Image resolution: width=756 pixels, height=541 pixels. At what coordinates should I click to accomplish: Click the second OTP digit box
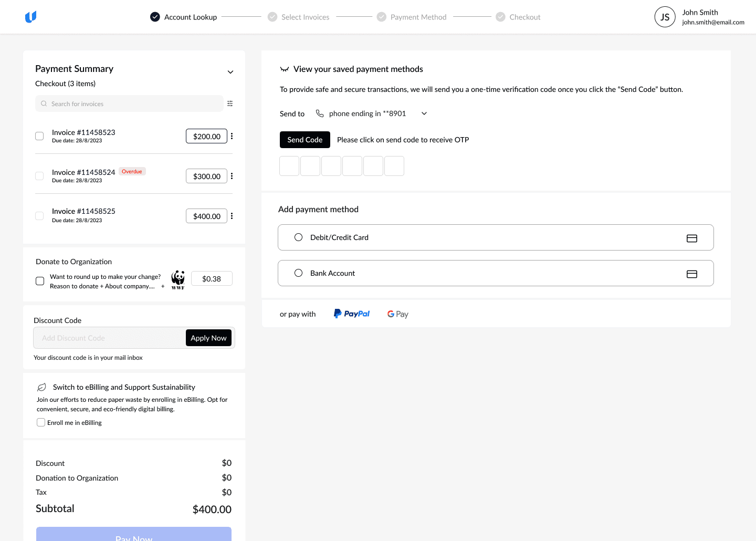pos(310,166)
